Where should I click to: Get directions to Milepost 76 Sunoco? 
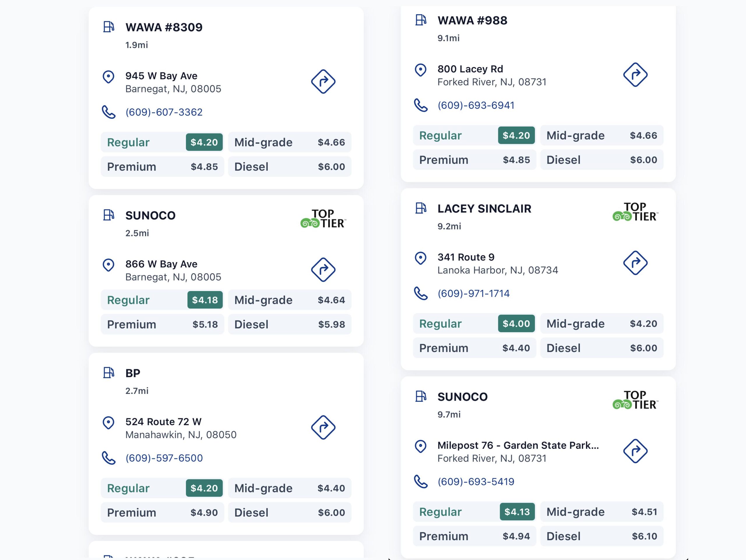point(635,451)
